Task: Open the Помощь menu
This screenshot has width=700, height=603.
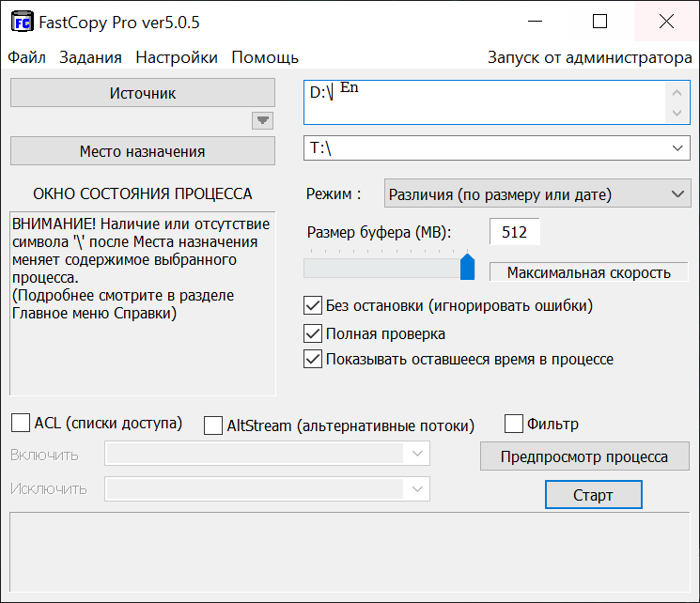Action: tap(265, 57)
